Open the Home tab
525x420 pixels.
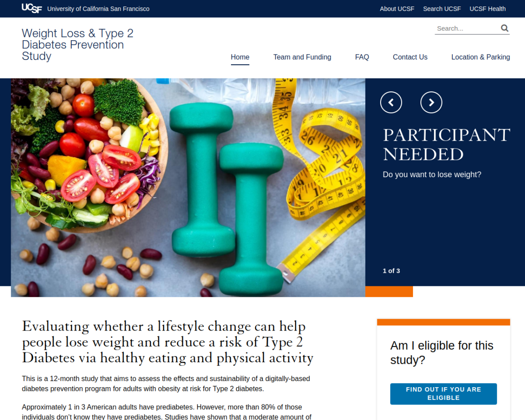click(240, 57)
